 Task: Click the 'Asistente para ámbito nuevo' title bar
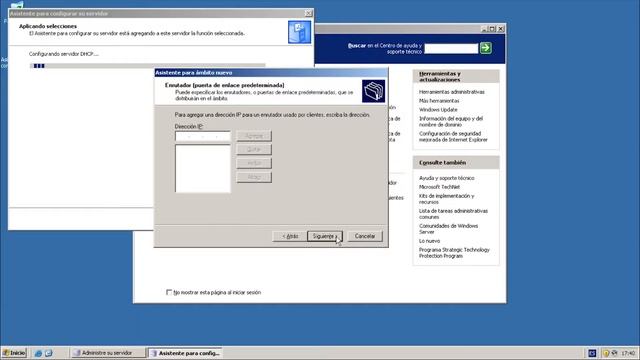point(271,73)
